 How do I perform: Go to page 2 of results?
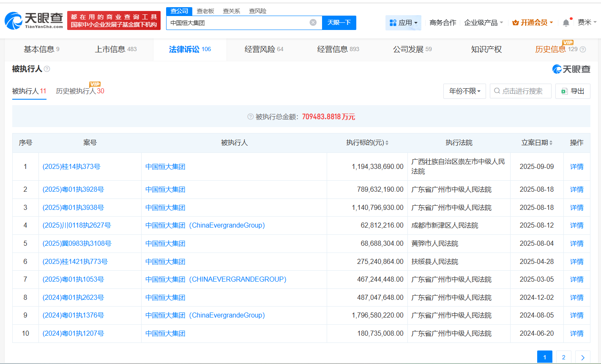[x=563, y=357]
